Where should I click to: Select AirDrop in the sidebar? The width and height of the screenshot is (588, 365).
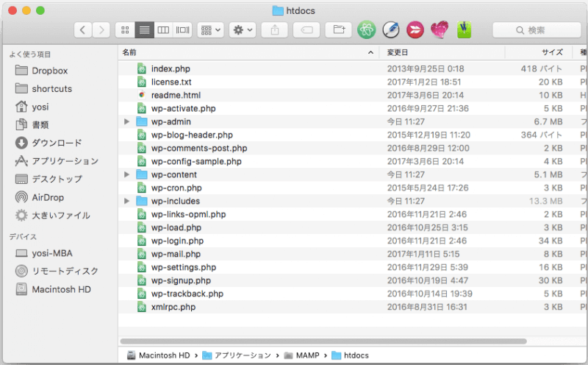pyautogui.click(x=50, y=197)
